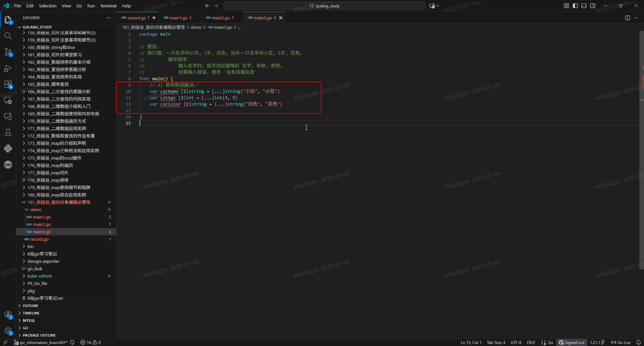Open the Testing flask view
The image size is (644, 346).
(8, 132)
